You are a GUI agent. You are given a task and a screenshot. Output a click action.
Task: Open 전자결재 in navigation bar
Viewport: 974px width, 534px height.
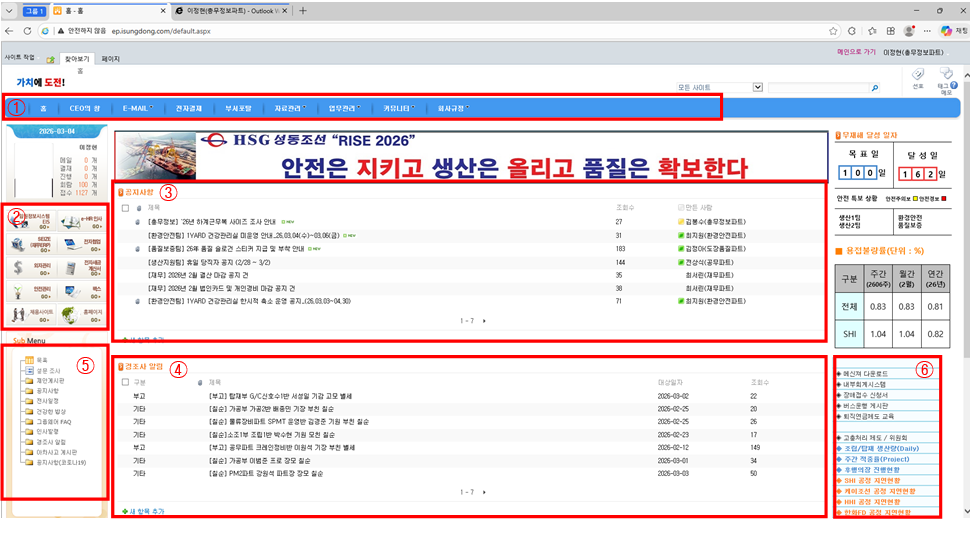[188, 108]
